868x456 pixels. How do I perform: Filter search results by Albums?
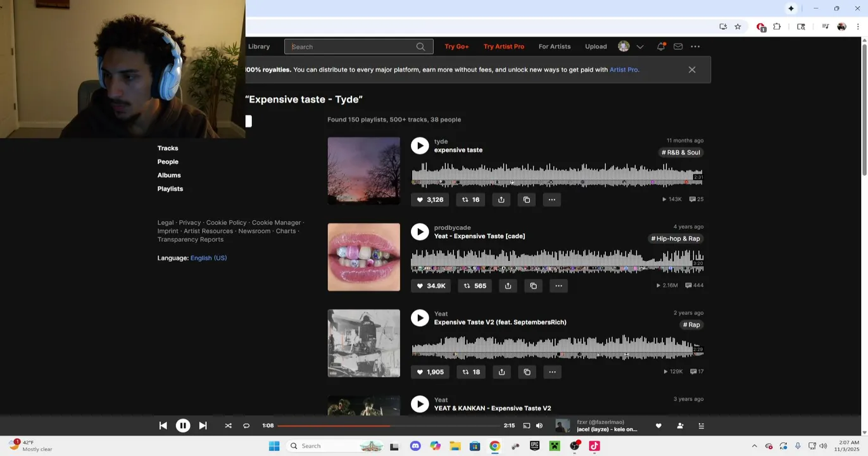[169, 175]
